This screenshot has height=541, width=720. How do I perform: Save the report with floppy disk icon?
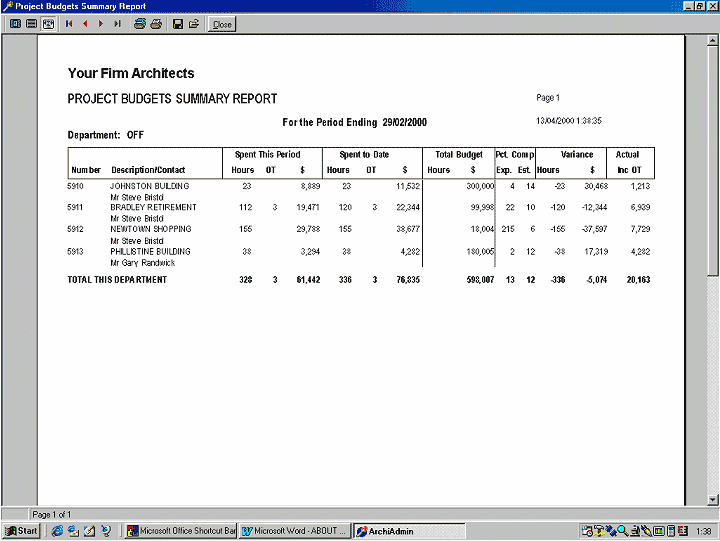click(178, 23)
